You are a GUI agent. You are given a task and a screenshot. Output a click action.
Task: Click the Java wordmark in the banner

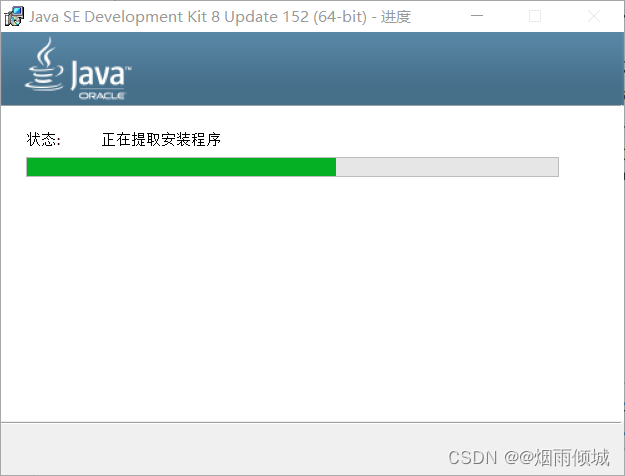pyautogui.click(x=100, y=75)
